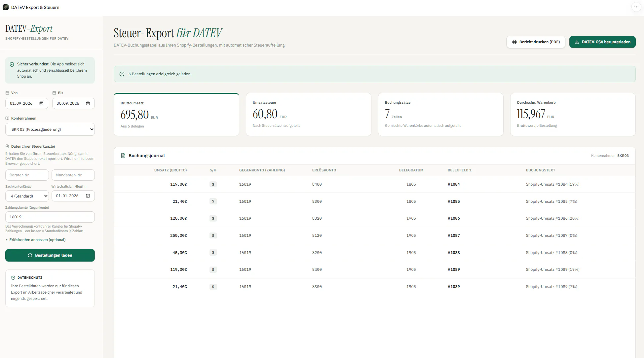
Task: Open the Kontenrahmen SKR 03 dropdown
Action: 50,129
